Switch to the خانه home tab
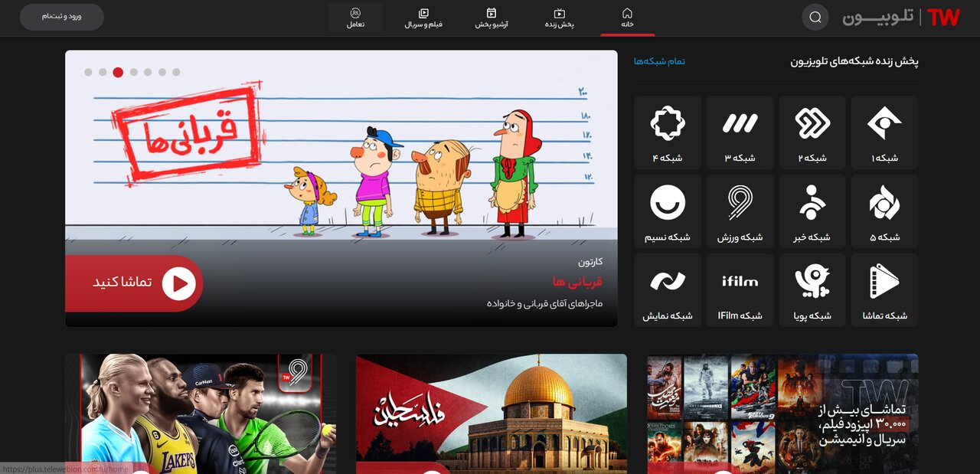The height and width of the screenshot is (474, 980). click(x=628, y=17)
